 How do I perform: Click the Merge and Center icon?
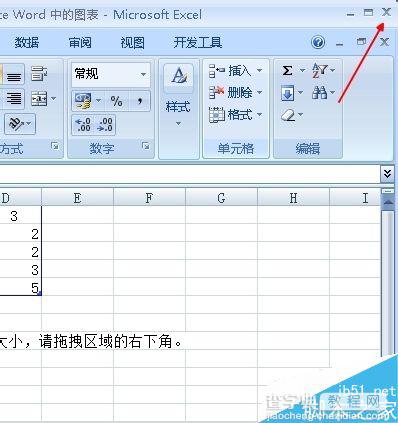[x=39, y=99]
